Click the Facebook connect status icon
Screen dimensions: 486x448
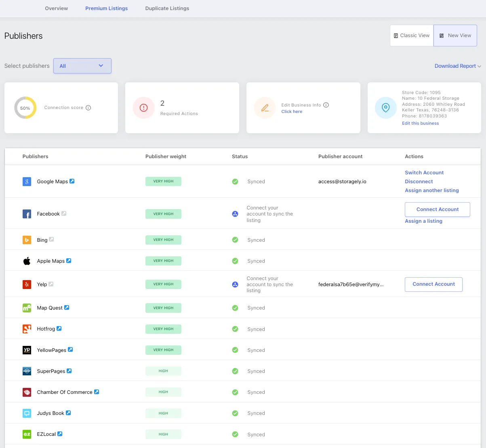[235, 214]
